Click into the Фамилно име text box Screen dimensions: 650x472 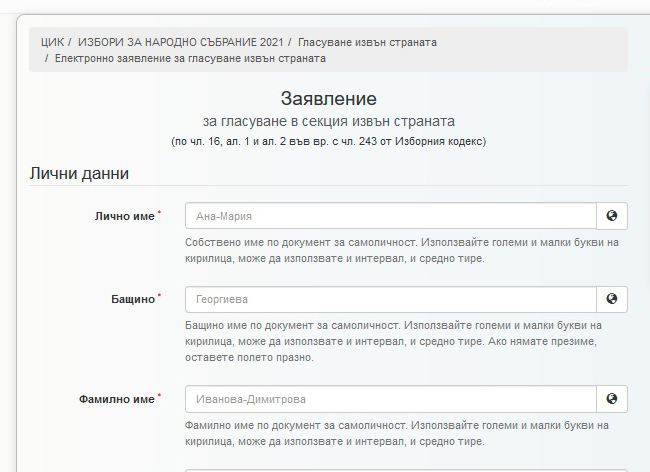coord(390,399)
